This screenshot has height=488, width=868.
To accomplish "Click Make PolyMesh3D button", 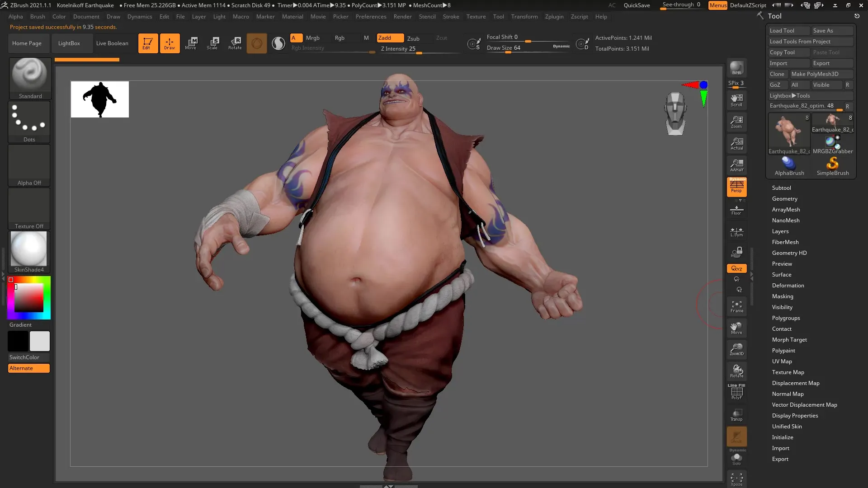I will click(x=821, y=74).
